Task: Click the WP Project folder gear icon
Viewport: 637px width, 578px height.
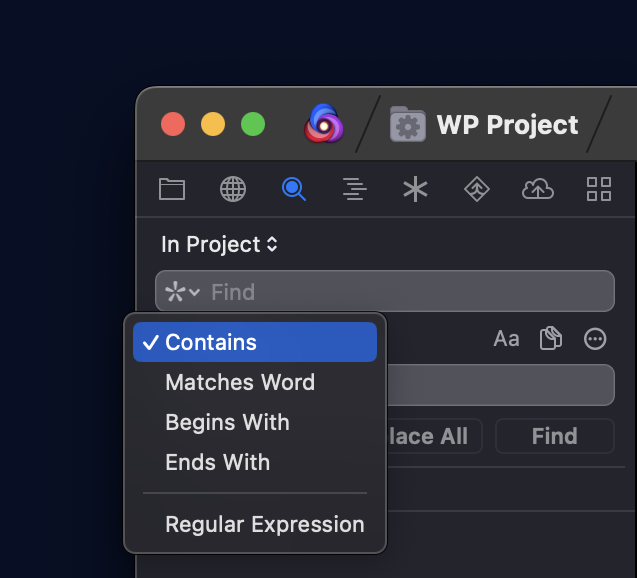Action: (407, 124)
